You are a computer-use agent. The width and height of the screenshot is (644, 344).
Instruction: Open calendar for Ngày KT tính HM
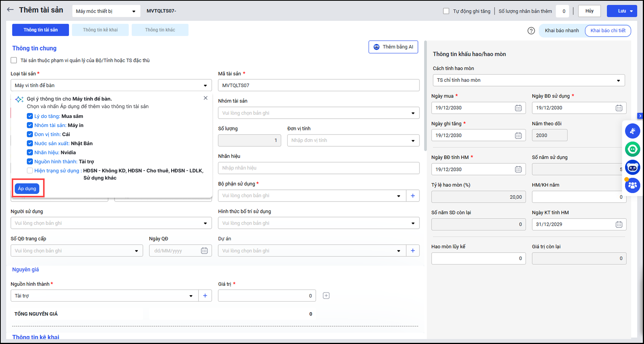click(x=619, y=225)
